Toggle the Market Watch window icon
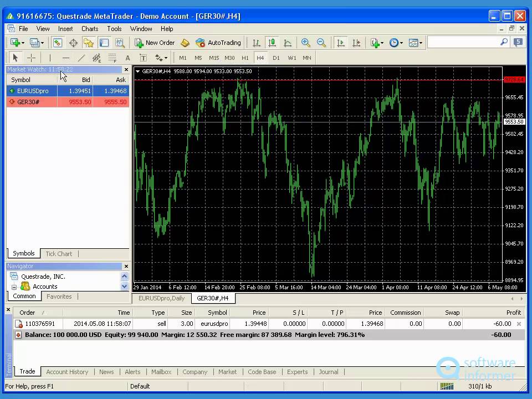 pos(57,43)
